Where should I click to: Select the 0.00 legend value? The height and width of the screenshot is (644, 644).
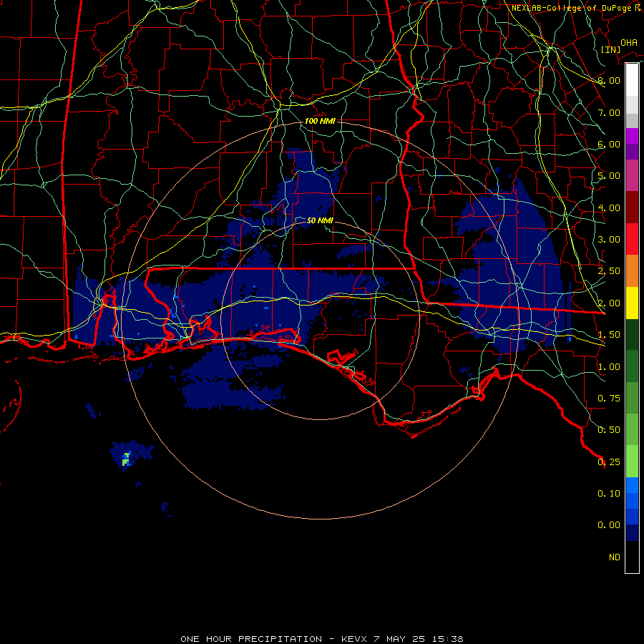point(609,525)
